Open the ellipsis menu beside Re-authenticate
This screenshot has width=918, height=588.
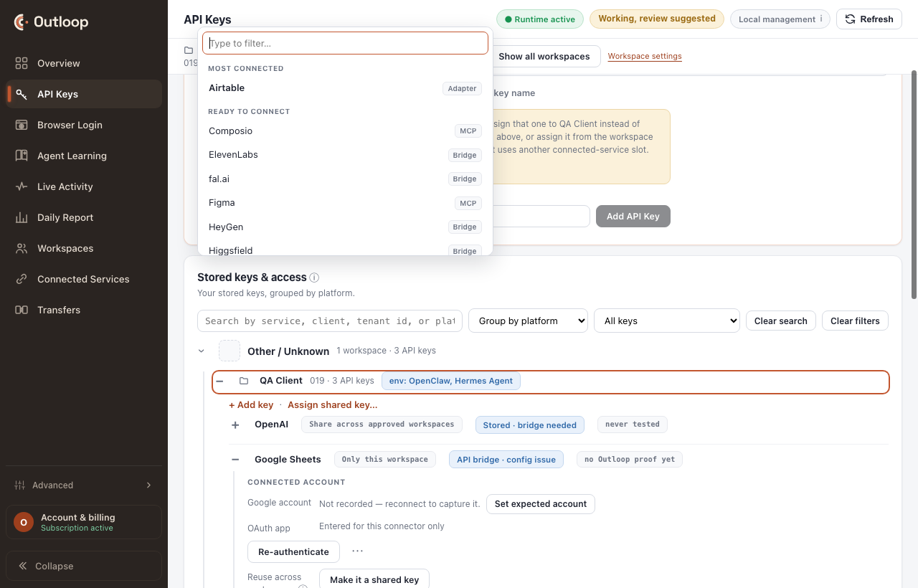357,551
